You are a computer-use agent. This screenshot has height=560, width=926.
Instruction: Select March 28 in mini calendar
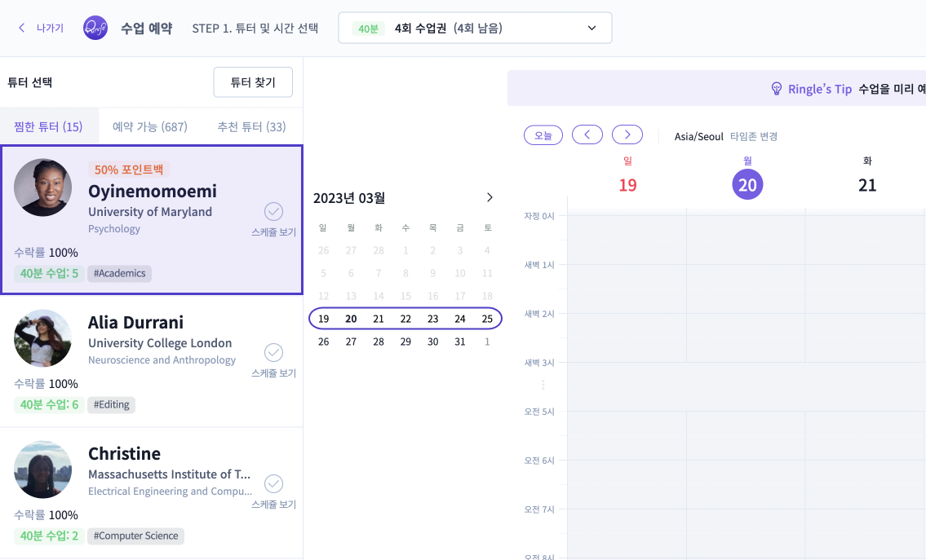[379, 342]
